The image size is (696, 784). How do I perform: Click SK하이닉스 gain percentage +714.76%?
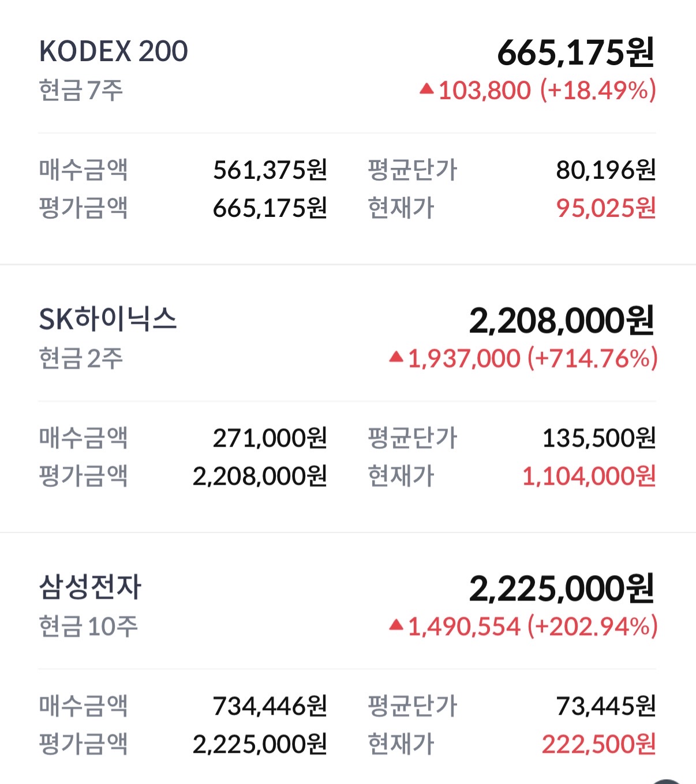pos(592,358)
